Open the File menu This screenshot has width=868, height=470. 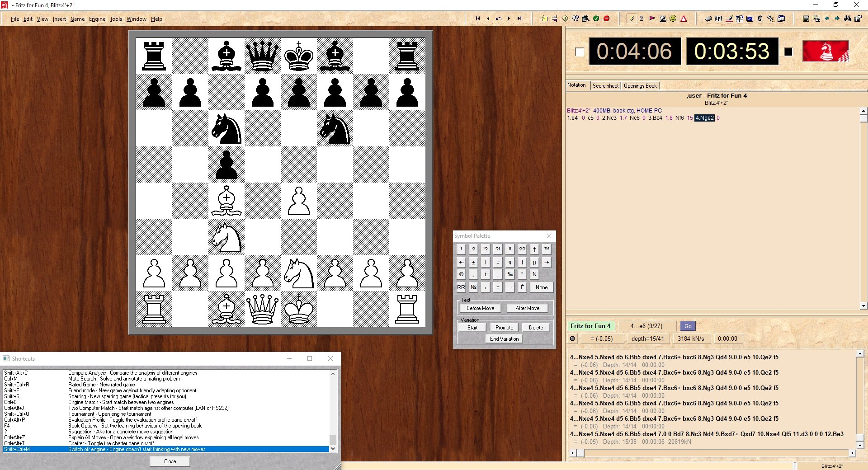click(15, 19)
